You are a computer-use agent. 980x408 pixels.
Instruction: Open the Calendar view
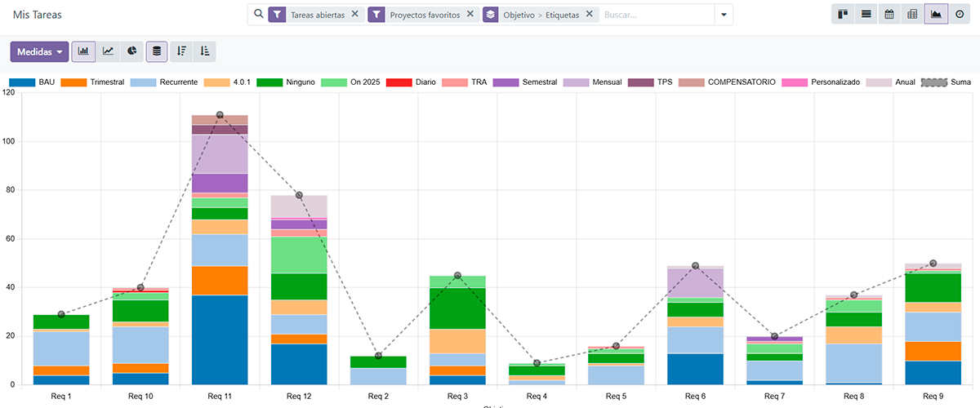[x=889, y=15]
